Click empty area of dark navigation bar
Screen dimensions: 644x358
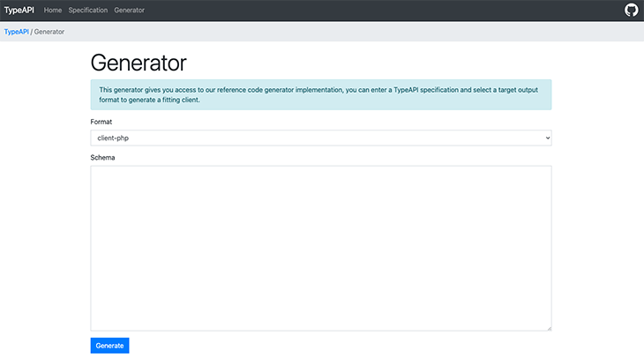[x=370, y=10]
